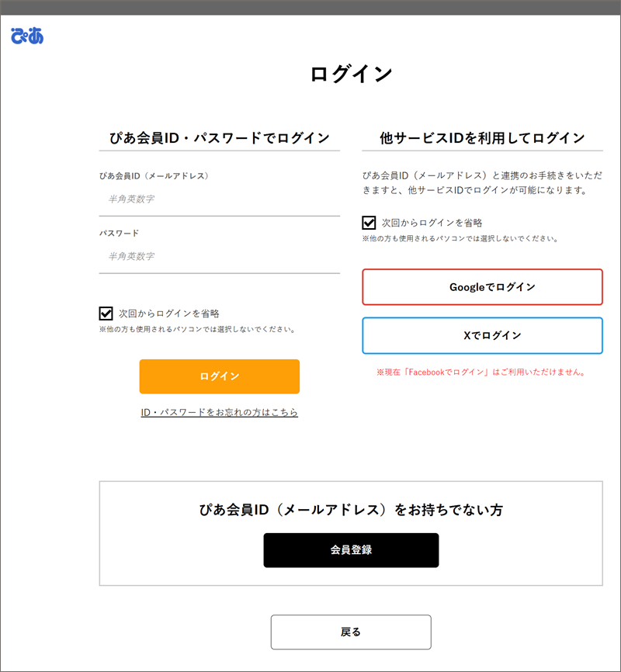Choose the Xでログイン button
This screenshot has width=621, height=672.
pos(482,335)
